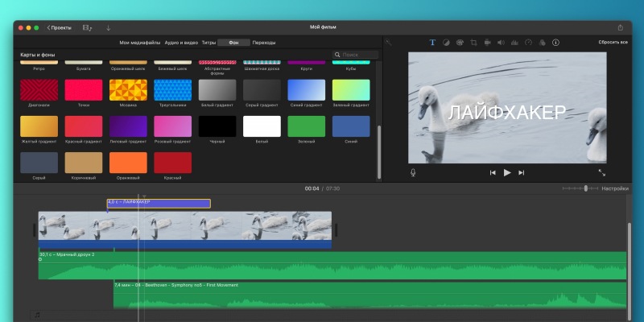Select the cropping tool icon
Viewport: 644px width, 322px height.
pyautogui.click(x=473, y=43)
